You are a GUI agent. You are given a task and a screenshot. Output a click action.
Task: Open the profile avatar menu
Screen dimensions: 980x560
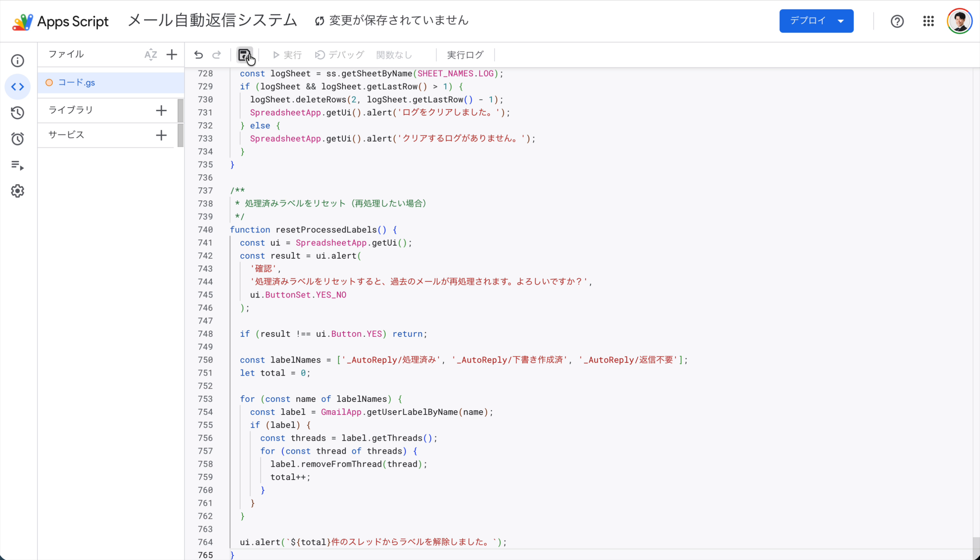pos(959,21)
